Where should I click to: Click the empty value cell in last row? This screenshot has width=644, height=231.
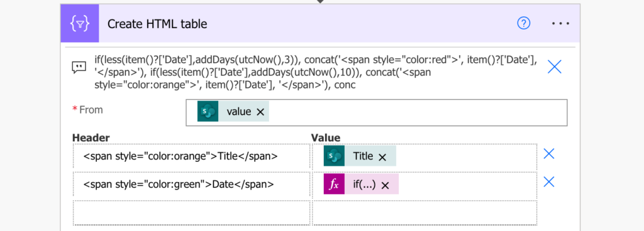click(425, 213)
